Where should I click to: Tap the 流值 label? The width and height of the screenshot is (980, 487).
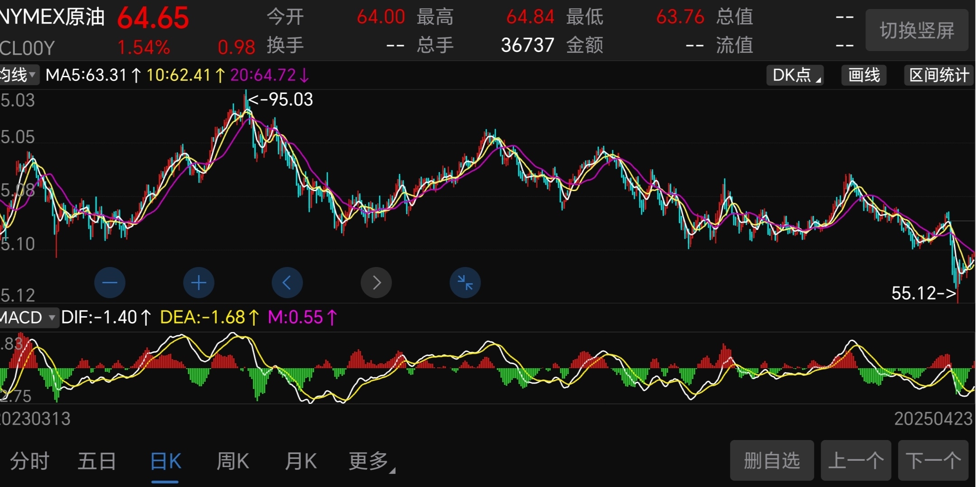(734, 45)
